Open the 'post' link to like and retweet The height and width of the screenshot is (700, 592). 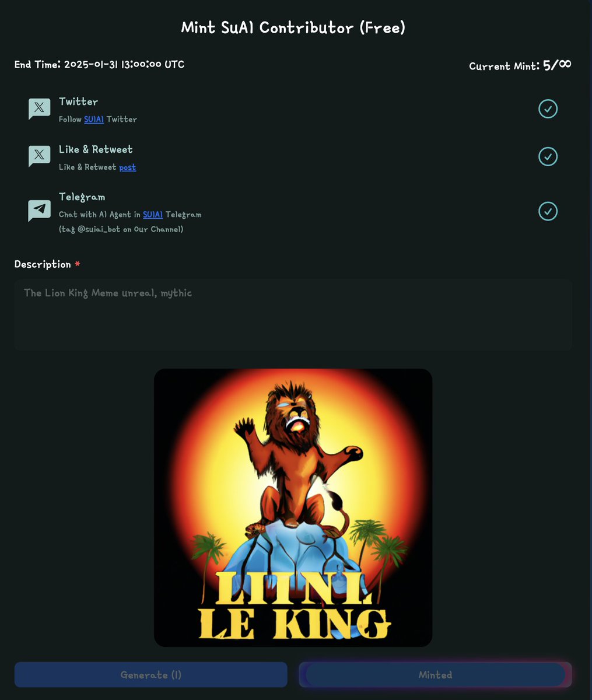click(x=127, y=167)
